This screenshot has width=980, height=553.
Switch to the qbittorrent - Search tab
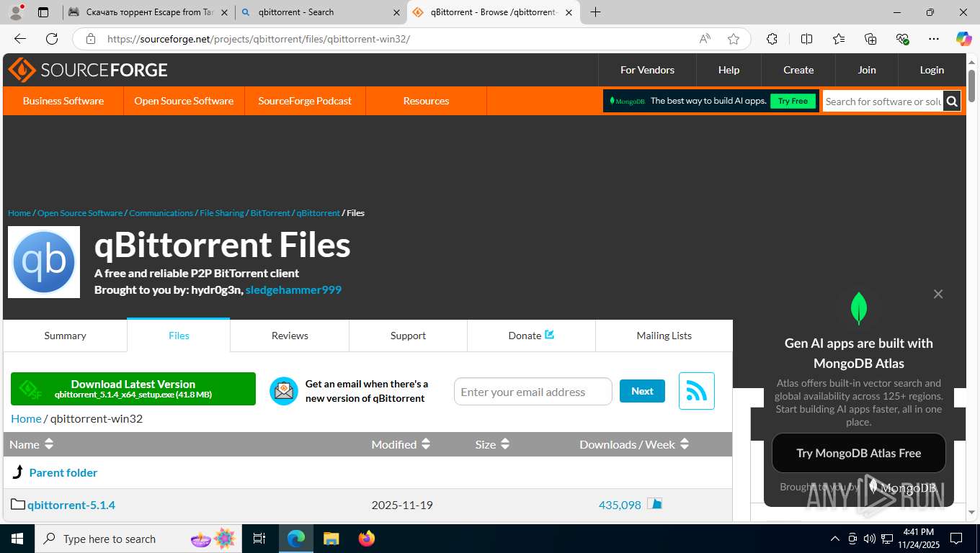pyautogui.click(x=321, y=12)
